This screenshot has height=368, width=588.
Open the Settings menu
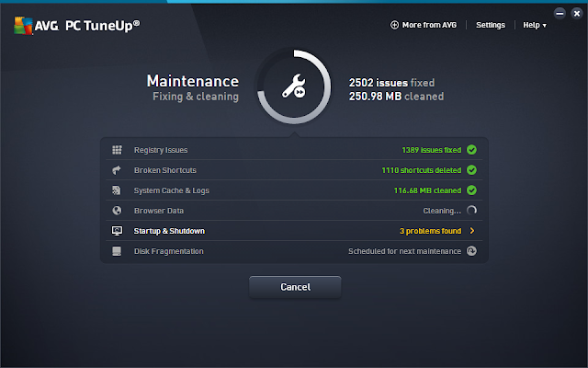pos(491,25)
